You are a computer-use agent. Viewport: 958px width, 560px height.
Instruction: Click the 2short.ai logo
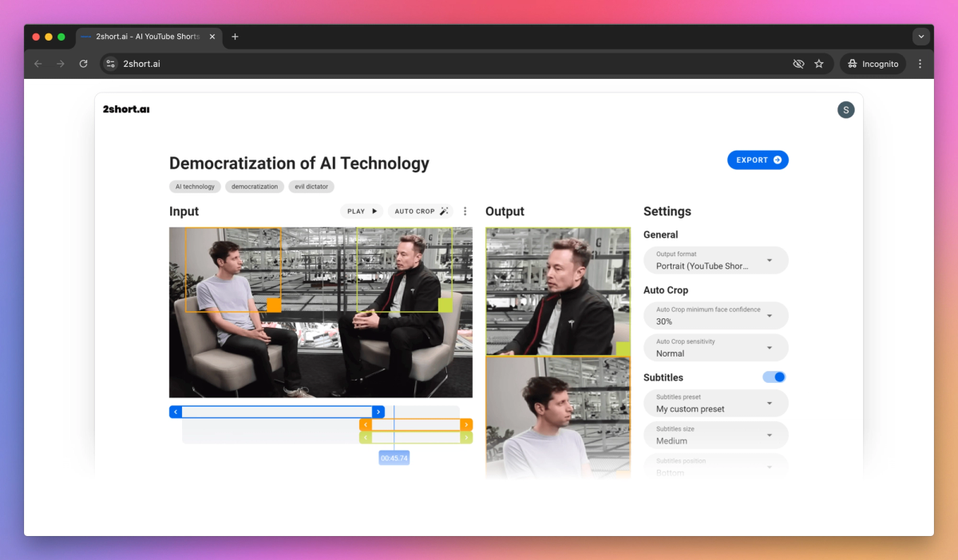pyautogui.click(x=126, y=109)
